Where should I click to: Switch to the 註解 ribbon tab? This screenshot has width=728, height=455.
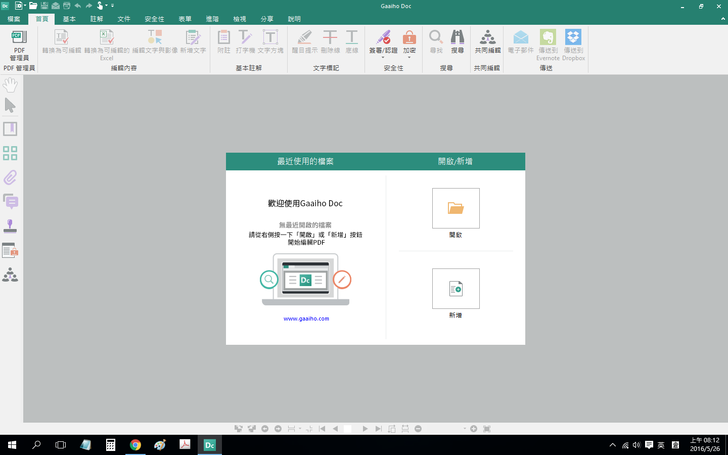96,19
